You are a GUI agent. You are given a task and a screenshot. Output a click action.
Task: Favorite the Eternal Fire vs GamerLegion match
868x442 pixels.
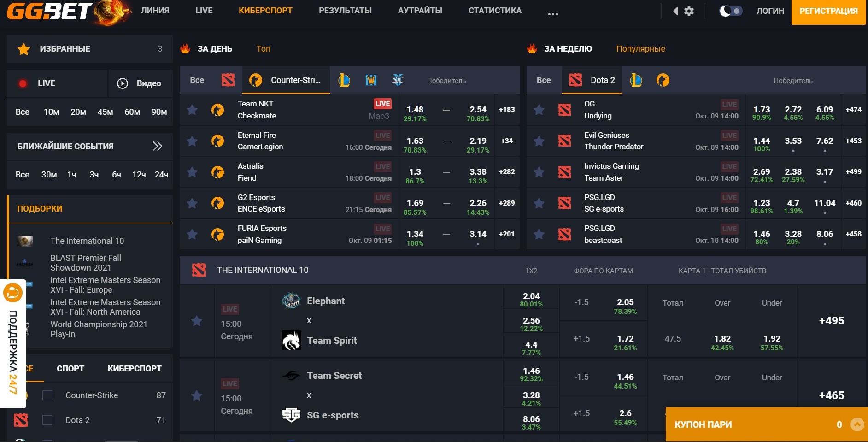coord(192,141)
